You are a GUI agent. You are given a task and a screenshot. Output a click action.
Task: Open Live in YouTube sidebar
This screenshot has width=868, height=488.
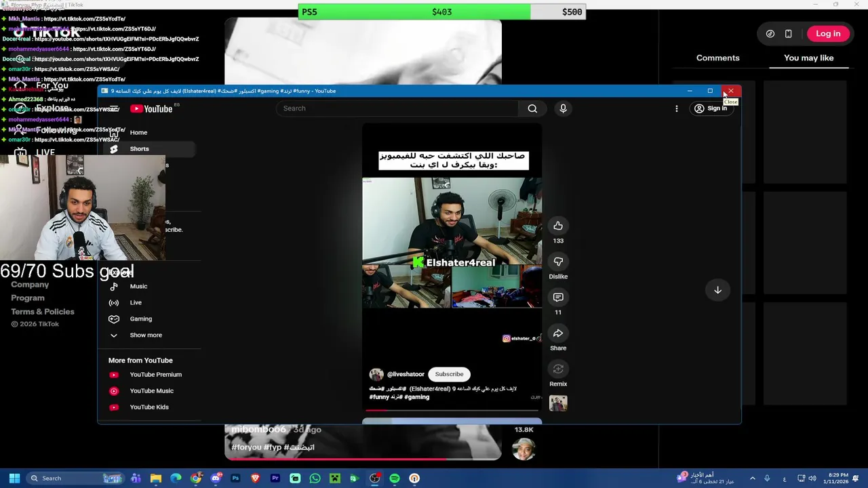point(151,302)
